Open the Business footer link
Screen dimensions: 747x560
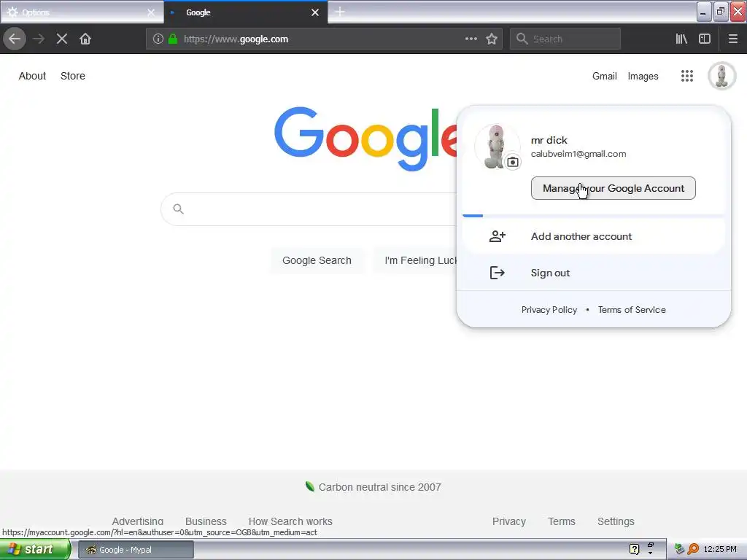(x=206, y=521)
